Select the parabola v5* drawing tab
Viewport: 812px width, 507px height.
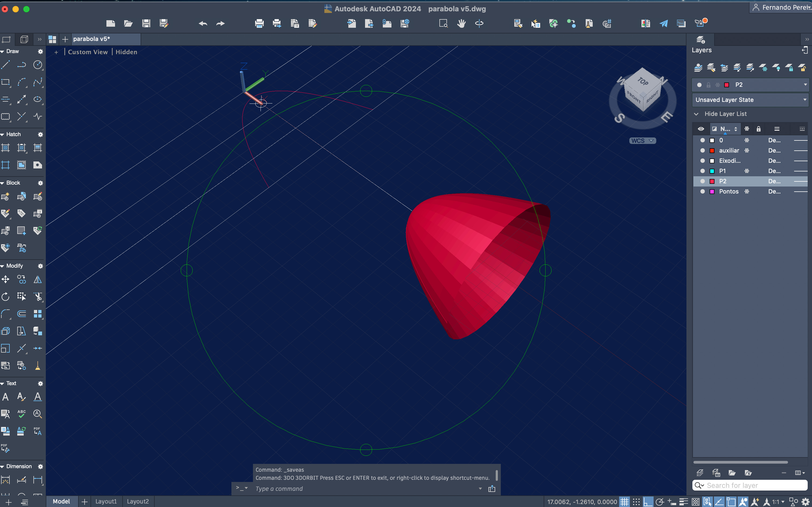pos(106,39)
